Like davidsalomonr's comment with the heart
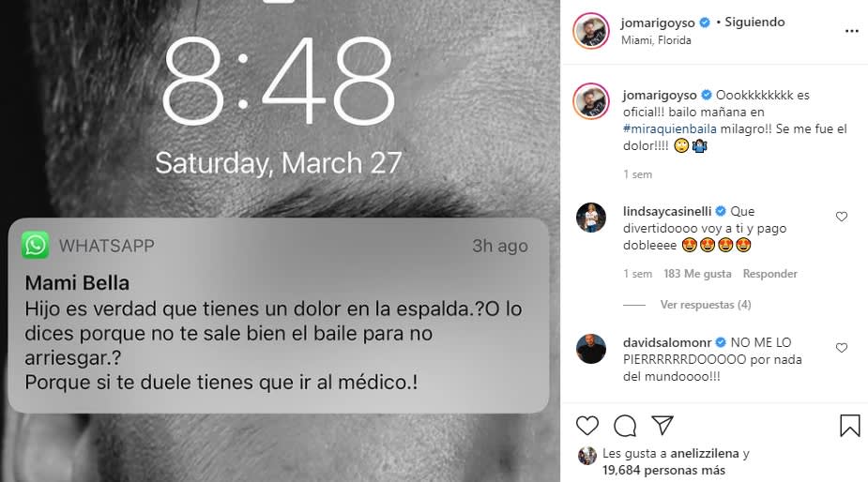 [842, 348]
